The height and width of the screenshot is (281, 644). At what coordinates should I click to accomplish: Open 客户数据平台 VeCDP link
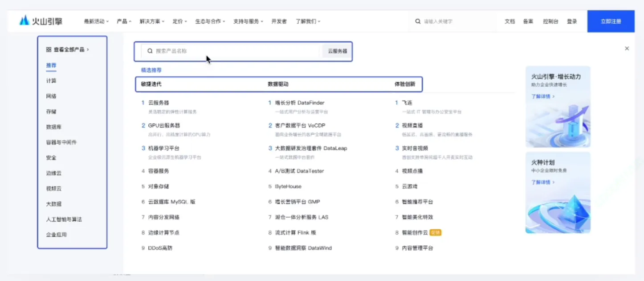click(x=300, y=125)
